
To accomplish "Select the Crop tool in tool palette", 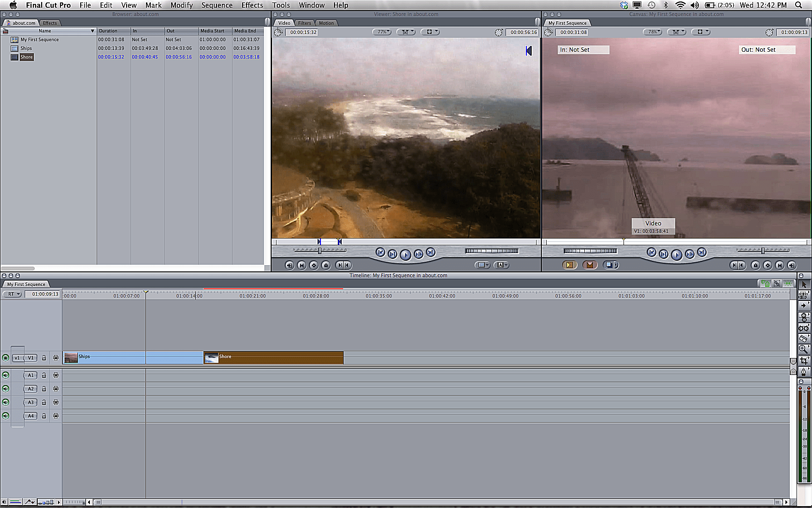I will [804, 360].
